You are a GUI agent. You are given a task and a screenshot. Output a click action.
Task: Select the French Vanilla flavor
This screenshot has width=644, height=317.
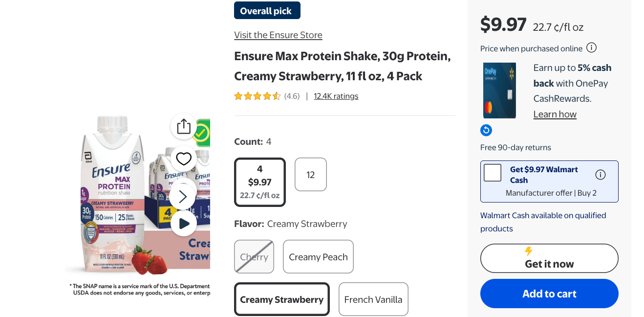point(373,299)
